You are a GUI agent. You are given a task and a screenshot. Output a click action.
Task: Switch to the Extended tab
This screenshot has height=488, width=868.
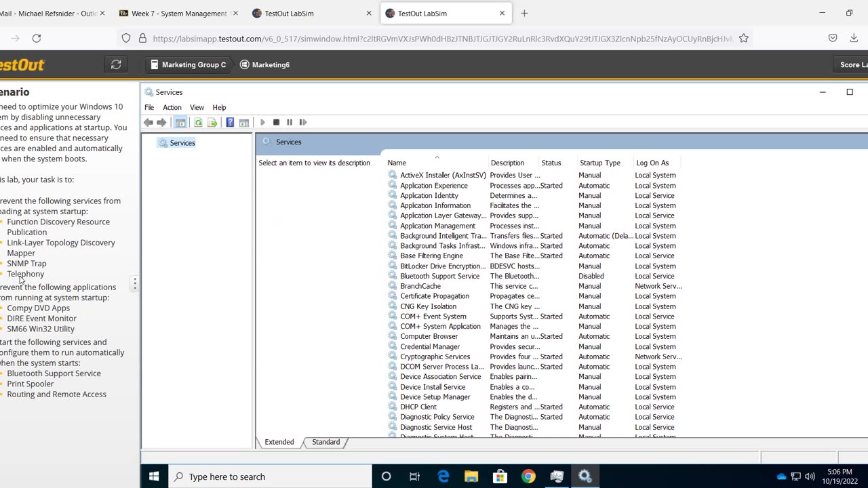(279, 442)
